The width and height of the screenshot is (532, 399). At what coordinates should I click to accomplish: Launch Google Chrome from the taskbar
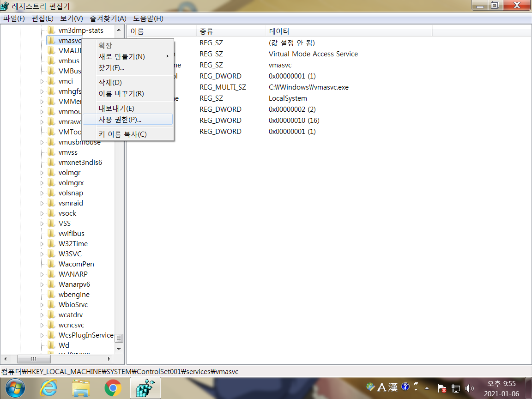tap(113, 388)
